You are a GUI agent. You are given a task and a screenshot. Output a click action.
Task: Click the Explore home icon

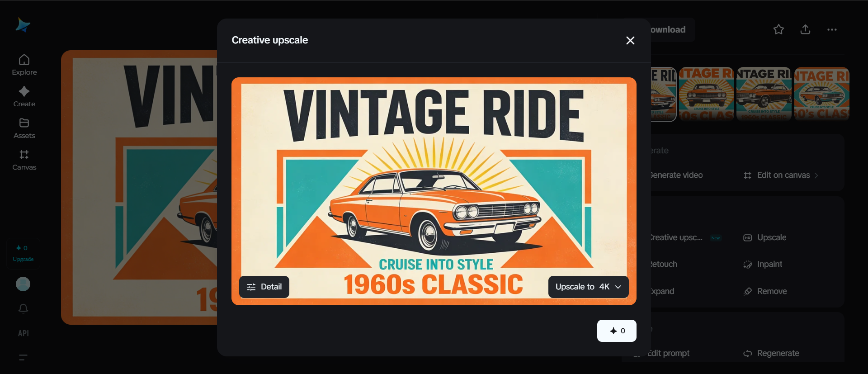point(24,60)
